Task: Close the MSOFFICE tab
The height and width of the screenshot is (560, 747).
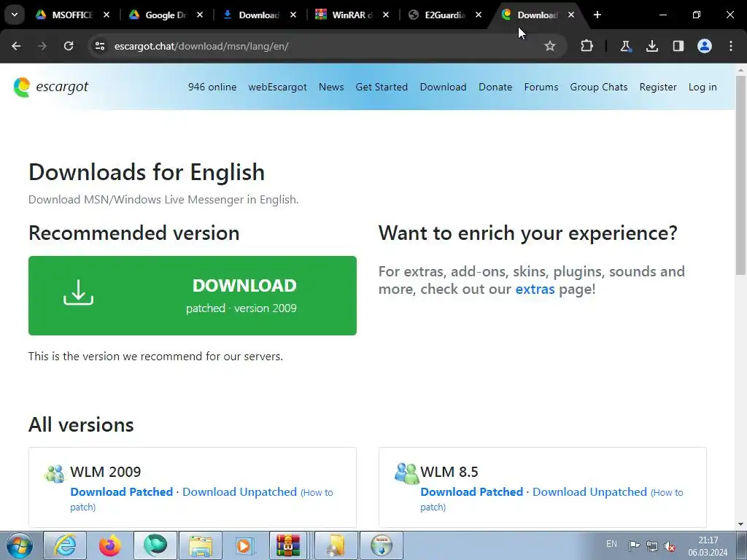Action: (x=107, y=15)
